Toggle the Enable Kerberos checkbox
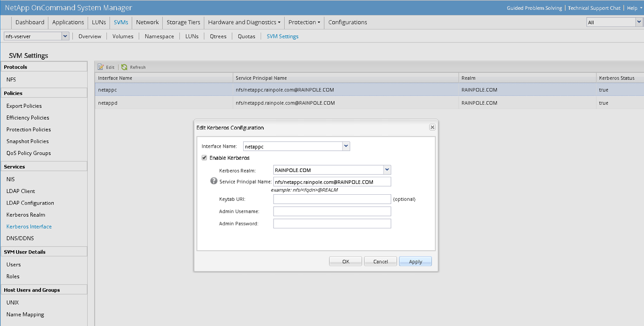 tap(204, 158)
